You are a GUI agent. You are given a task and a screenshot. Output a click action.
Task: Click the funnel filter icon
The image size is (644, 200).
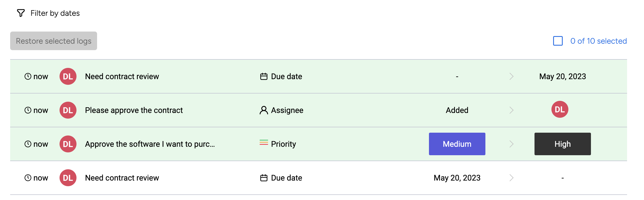[x=21, y=13]
